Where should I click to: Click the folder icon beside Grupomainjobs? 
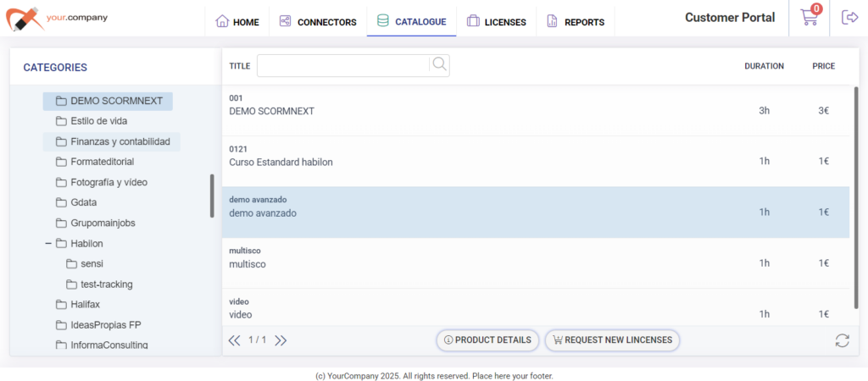tap(61, 224)
